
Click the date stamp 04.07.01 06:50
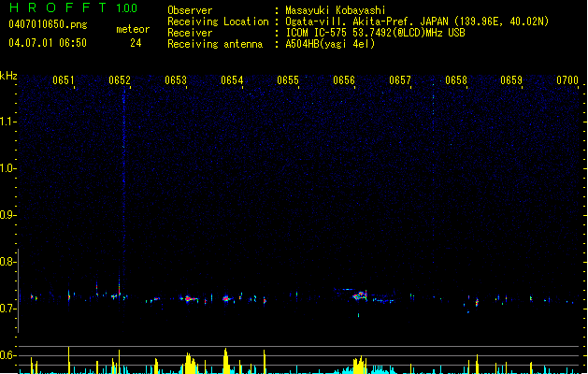click(48, 43)
